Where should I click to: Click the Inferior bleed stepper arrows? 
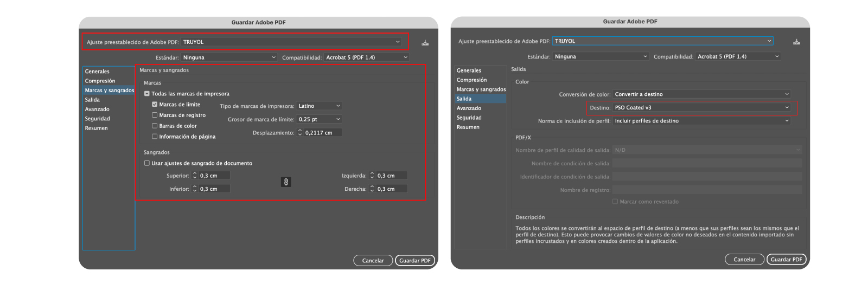point(195,189)
